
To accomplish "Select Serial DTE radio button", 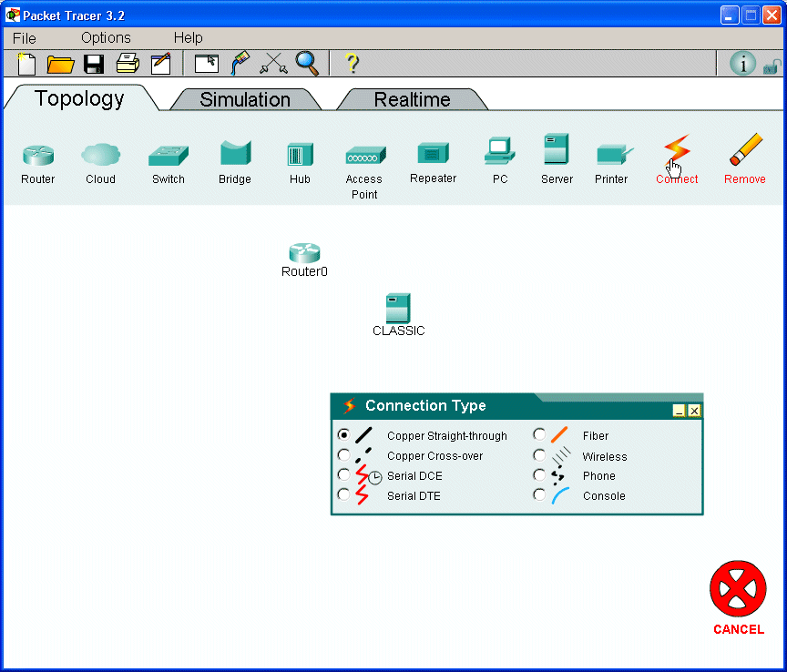I will point(343,494).
